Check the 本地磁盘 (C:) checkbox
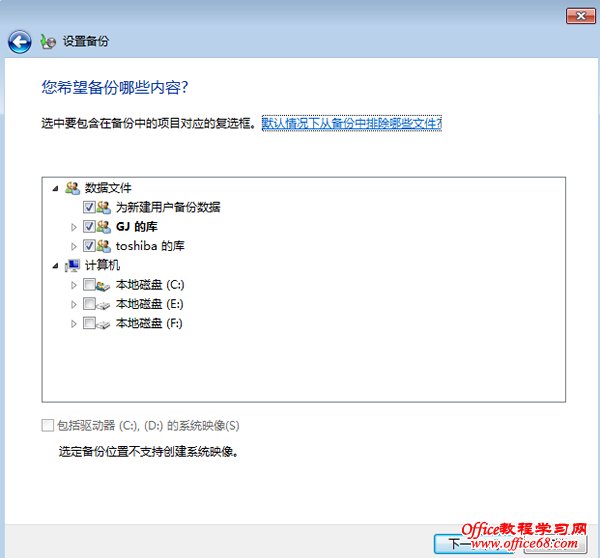The width and height of the screenshot is (600, 558). tap(89, 285)
